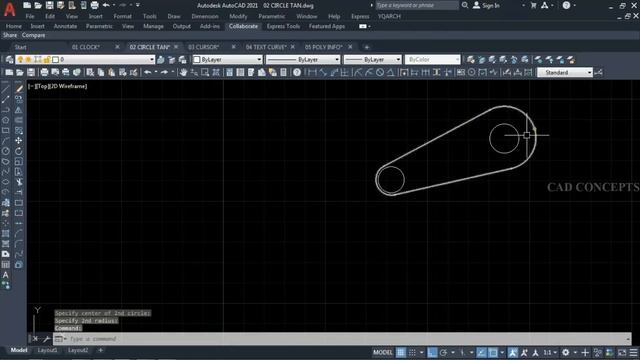
Task: Toggle Polar Tracking in status bar
Action: (x=443, y=352)
